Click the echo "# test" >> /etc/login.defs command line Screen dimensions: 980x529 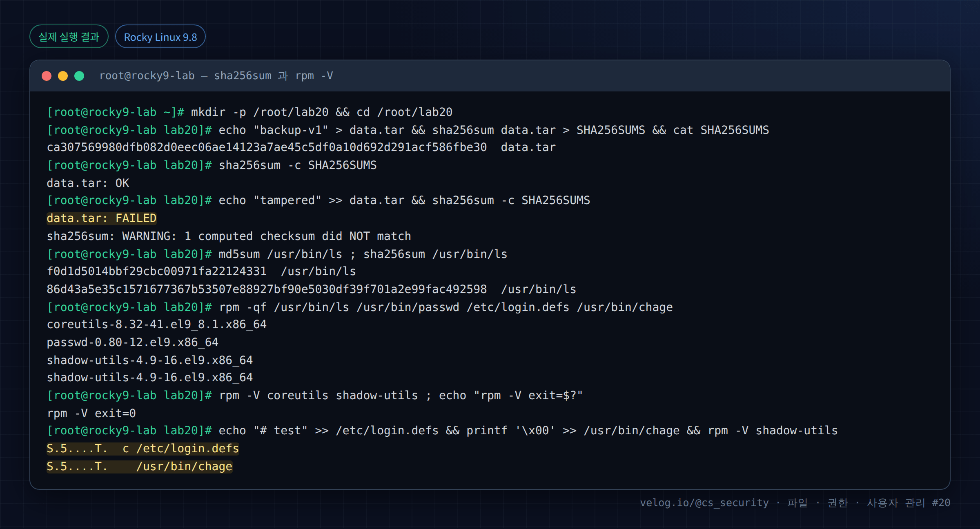pos(442,431)
